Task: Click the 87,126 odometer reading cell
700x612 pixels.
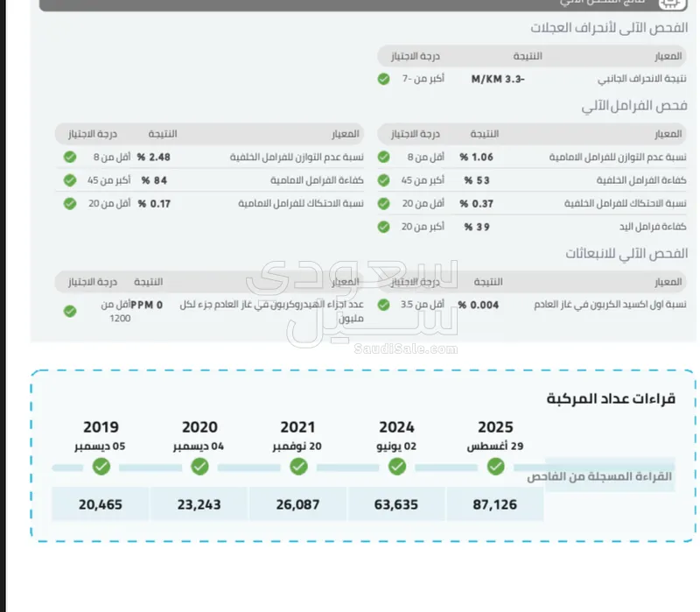Action: click(x=494, y=505)
